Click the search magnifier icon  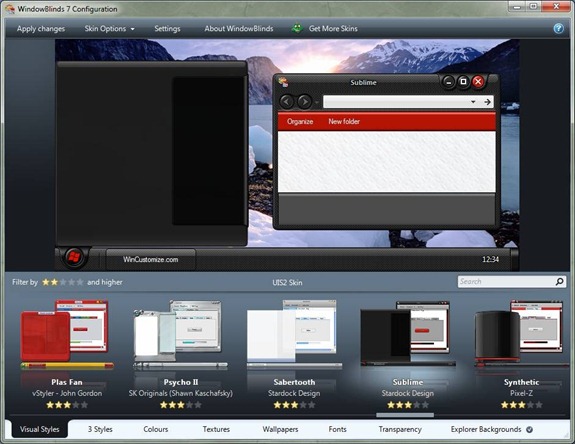[x=560, y=282]
